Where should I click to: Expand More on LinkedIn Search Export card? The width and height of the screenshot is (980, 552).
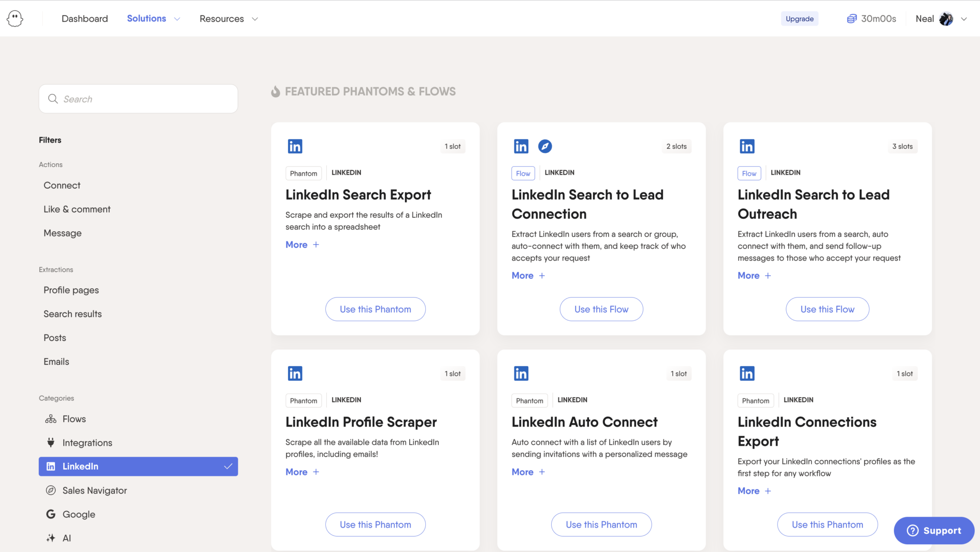click(302, 245)
